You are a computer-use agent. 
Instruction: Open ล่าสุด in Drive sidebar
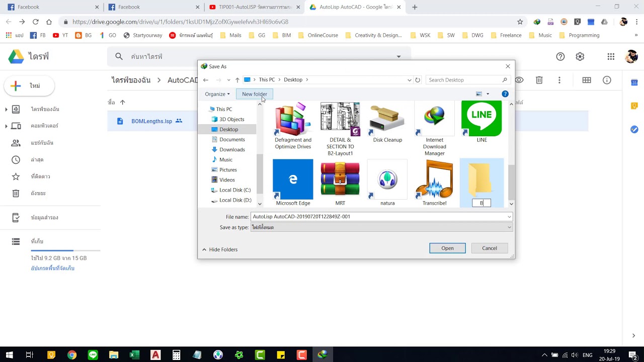[x=37, y=160]
